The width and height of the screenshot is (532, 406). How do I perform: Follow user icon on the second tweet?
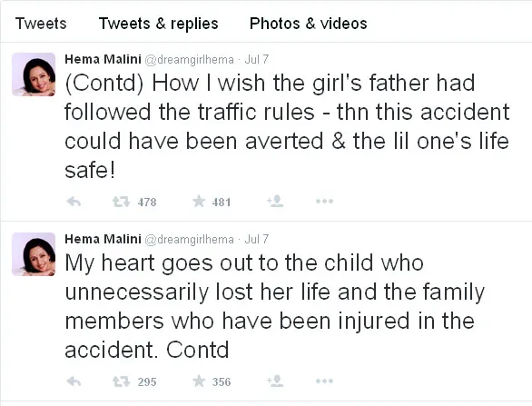click(275, 381)
